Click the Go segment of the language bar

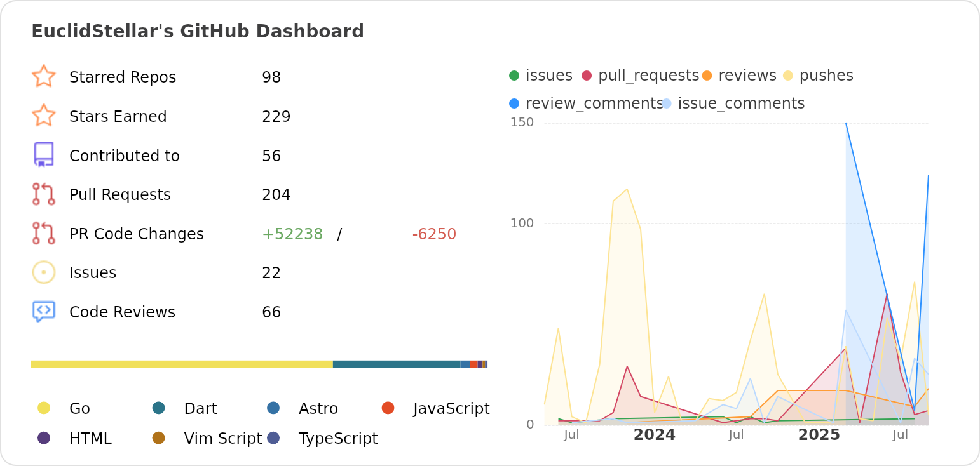pos(181,364)
